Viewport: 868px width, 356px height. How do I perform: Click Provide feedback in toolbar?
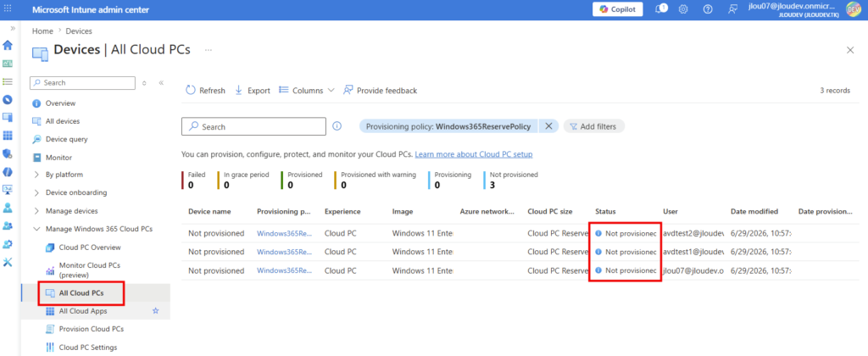381,90
